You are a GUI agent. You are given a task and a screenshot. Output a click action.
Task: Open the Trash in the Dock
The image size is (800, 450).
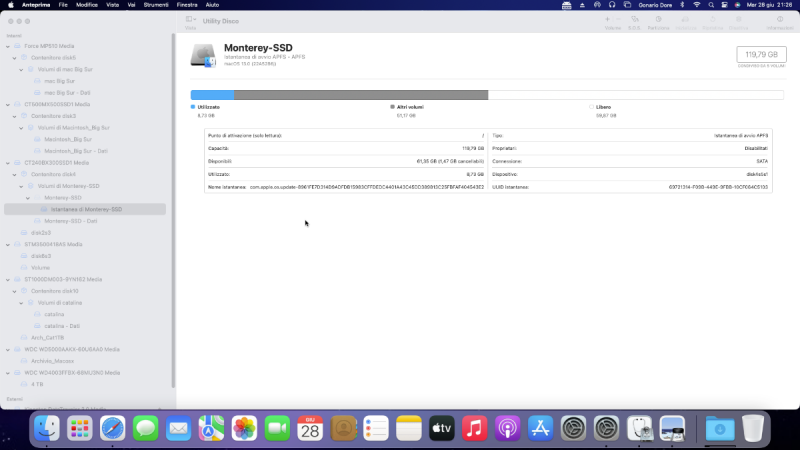click(x=753, y=428)
